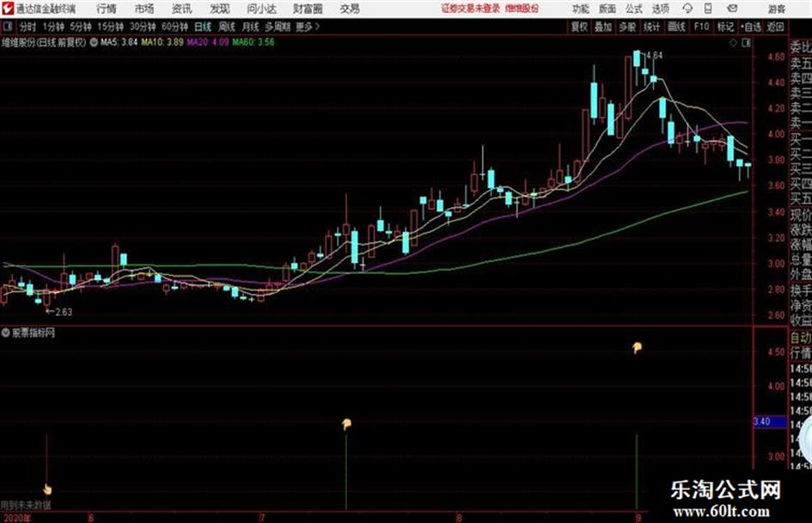Switch to the 15分钟 period tab
The height and width of the screenshot is (523, 812).
[x=110, y=27]
